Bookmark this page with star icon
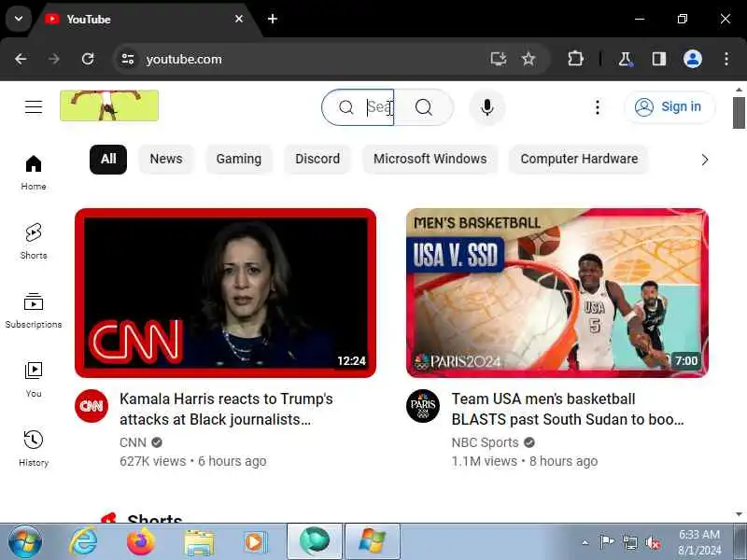747x560 pixels. (x=529, y=59)
